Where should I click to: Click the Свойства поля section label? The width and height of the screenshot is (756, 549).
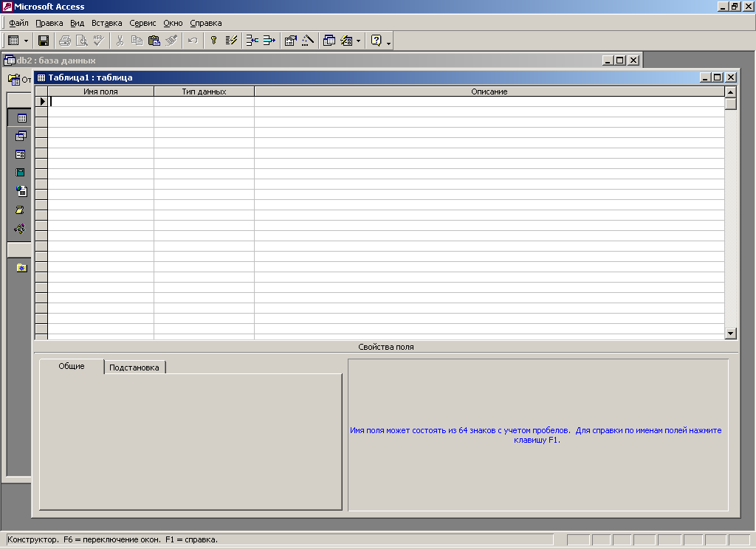385,347
